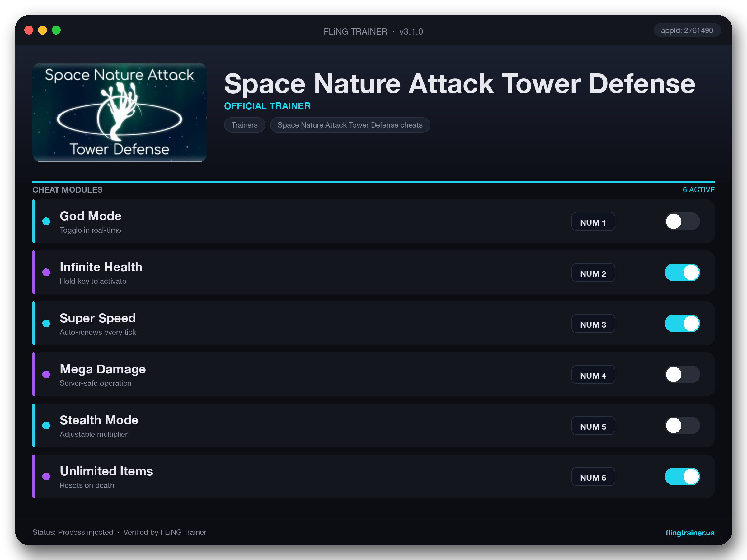
Task: Click the "Hold key to activate" description
Action: [x=93, y=281]
